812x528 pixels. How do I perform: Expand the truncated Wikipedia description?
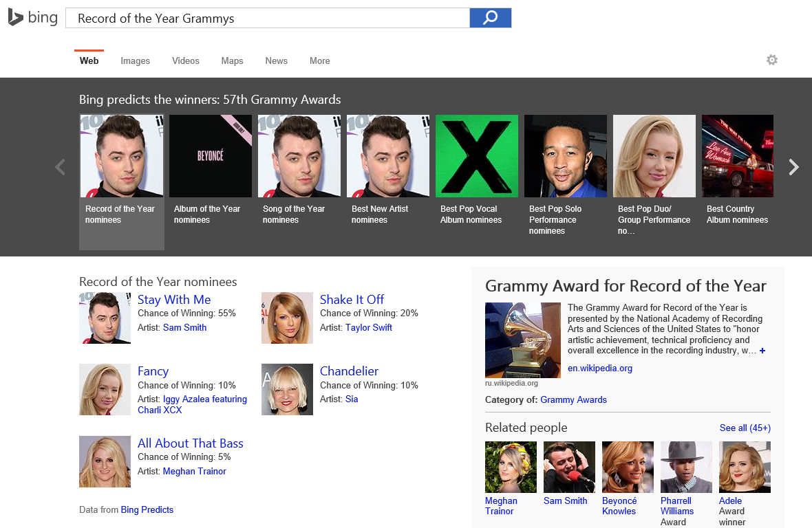tap(762, 351)
